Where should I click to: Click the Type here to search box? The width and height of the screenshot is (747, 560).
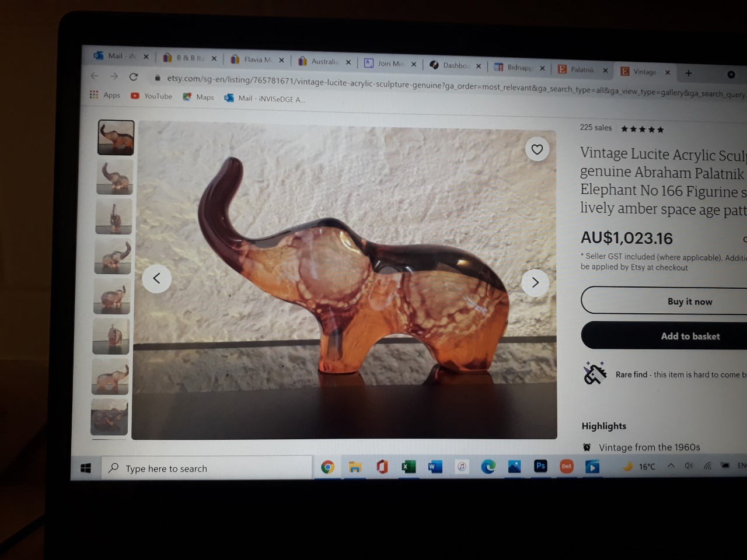coord(207,468)
